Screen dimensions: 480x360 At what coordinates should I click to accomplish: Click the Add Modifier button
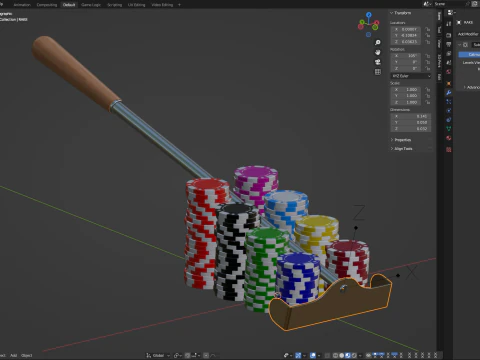point(468,34)
